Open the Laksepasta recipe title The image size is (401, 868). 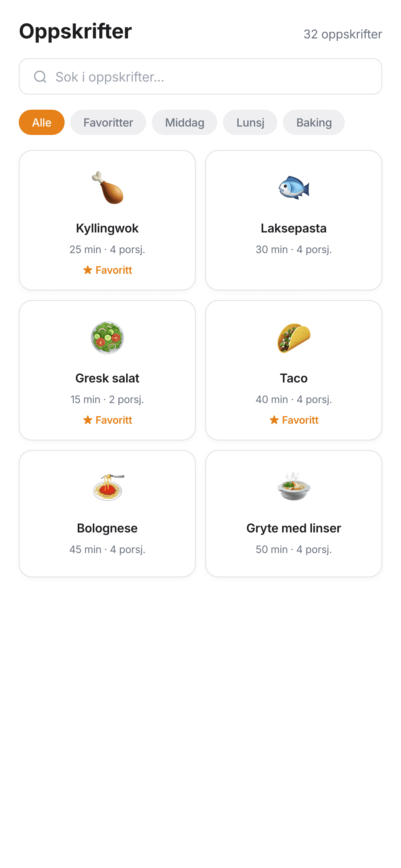[x=294, y=228]
